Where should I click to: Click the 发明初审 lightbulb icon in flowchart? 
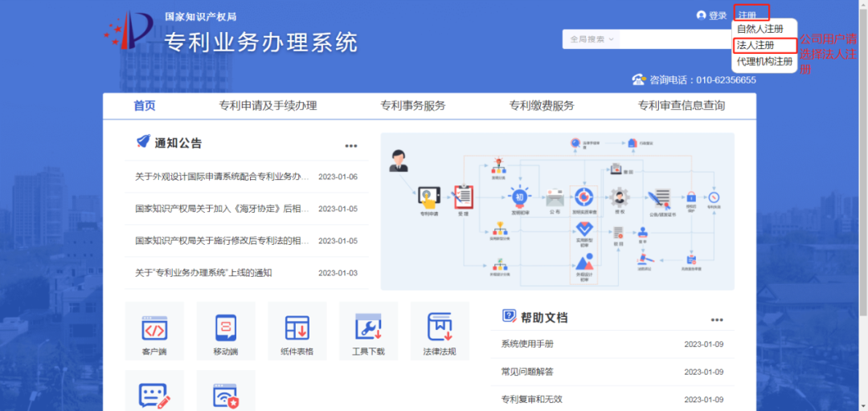520,197
